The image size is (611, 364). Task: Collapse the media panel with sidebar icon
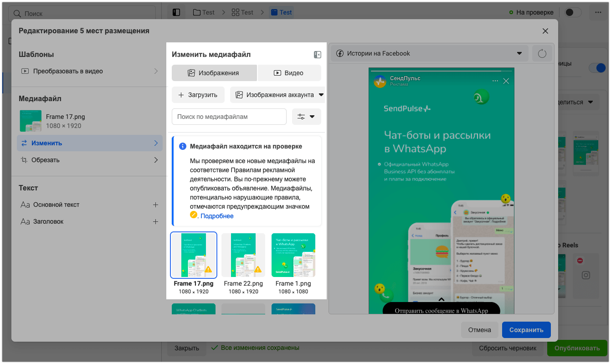point(318,55)
